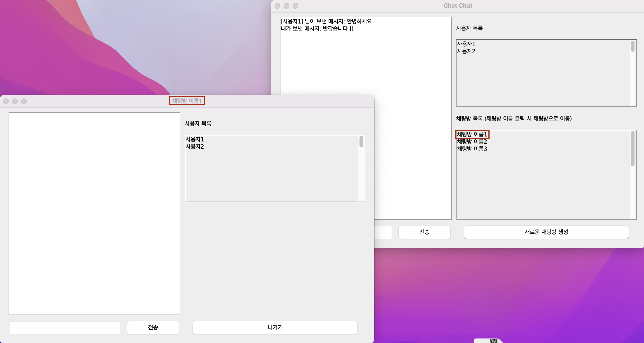Click the 채팅방 이름1 window title bar
Screen dimensions: 644x343
tap(187, 101)
